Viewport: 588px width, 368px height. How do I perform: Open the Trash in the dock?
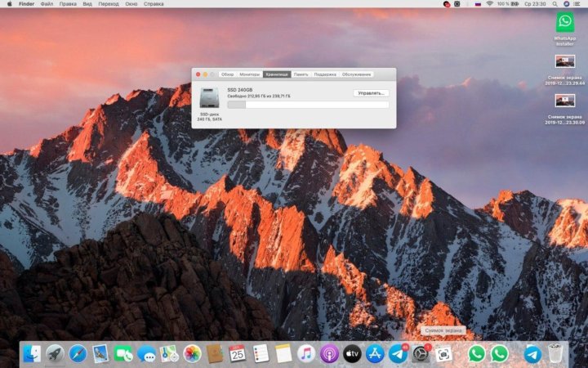click(x=556, y=353)
